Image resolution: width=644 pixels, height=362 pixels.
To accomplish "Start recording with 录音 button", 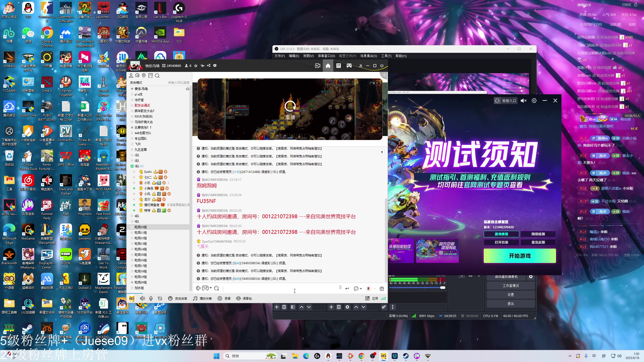I will (224, 298).
